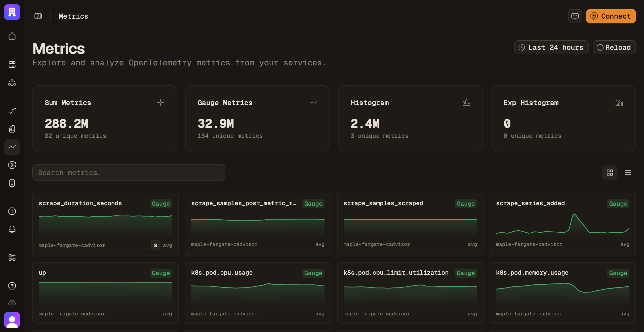
Task: Open the servers stack icon in sidebar
Action: click(x=12, y=64)
